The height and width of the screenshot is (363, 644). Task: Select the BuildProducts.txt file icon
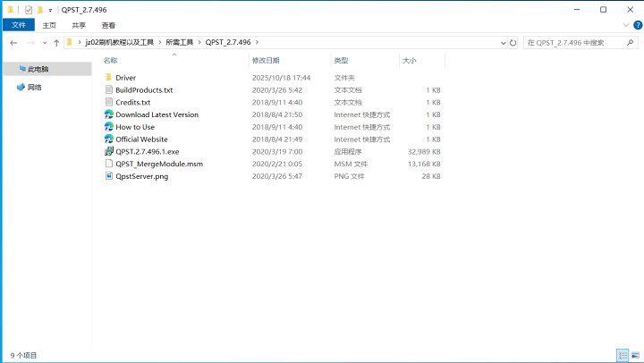(109, 89)
